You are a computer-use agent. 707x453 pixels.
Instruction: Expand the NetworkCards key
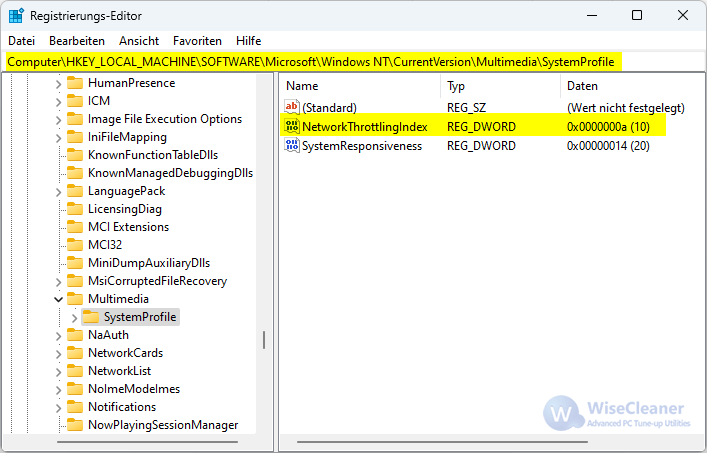(x=58, y=354)
